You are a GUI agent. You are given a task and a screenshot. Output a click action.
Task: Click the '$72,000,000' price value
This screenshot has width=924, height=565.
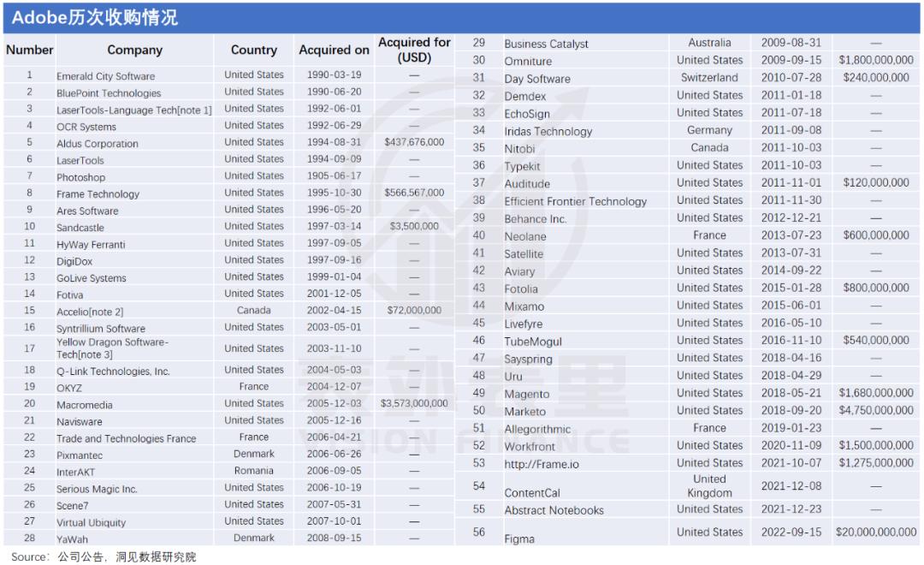tap(414, 310)
